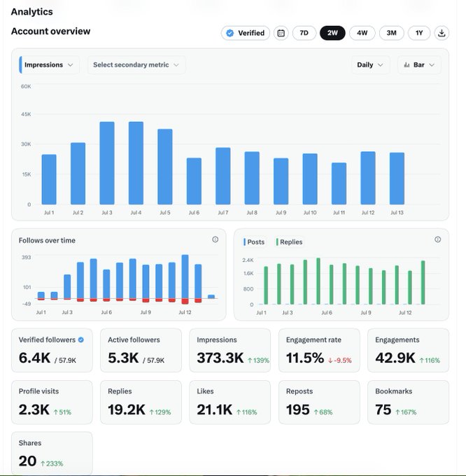Click the Jul 3 impressions bar
Image resolution: width=466 pixels, height=476 pixels.
(x=107, y=163)
